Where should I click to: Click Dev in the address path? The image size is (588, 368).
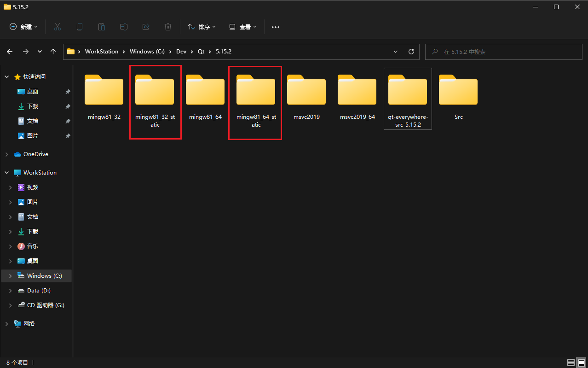(181, 52)
